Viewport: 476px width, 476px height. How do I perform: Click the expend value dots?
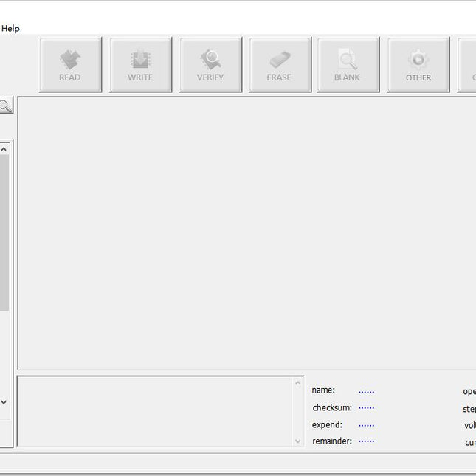[x=367, y=426]
